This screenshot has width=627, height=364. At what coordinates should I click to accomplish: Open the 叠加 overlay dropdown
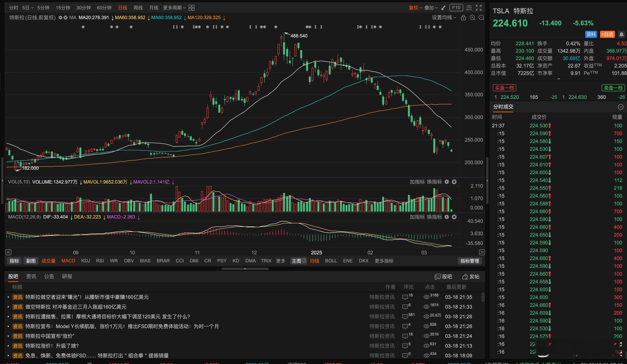point(431,8)
